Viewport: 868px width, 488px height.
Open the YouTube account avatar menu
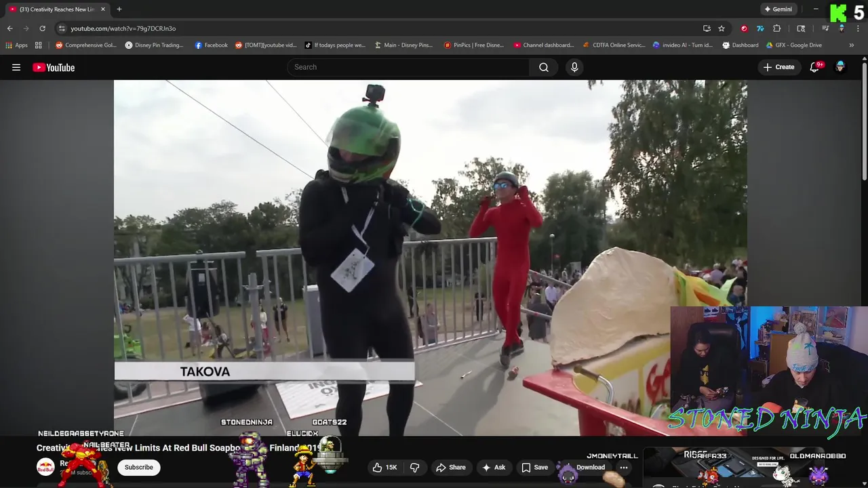840,67
